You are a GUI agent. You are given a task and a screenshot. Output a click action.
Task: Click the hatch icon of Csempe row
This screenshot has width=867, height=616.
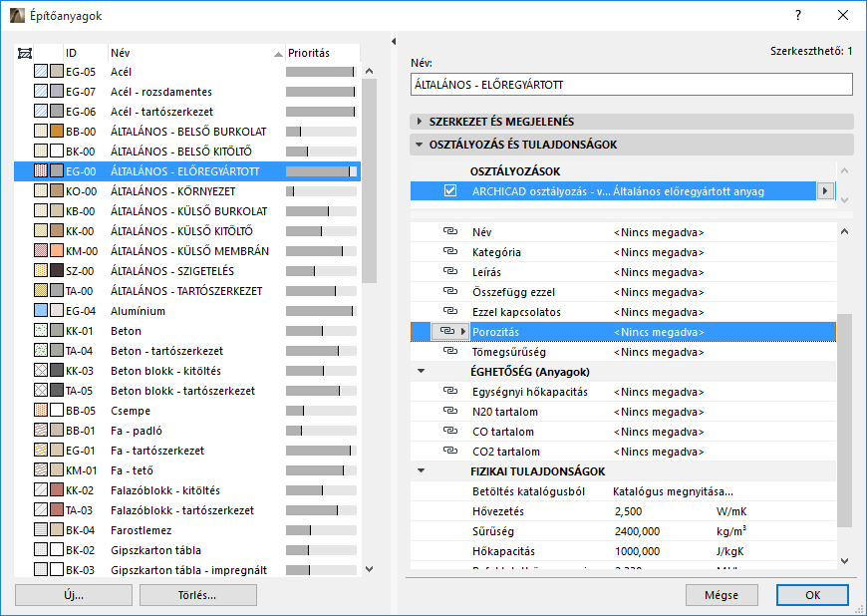point(41,411)
